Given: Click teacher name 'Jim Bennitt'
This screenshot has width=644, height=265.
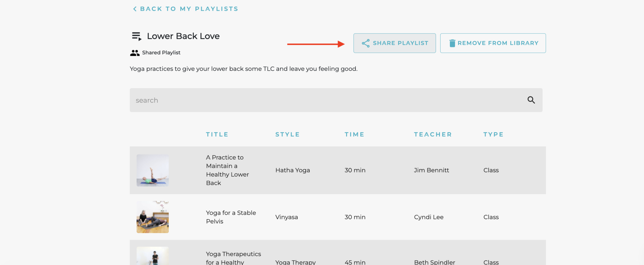Looking at the screenshot, I should coord(431,170).
